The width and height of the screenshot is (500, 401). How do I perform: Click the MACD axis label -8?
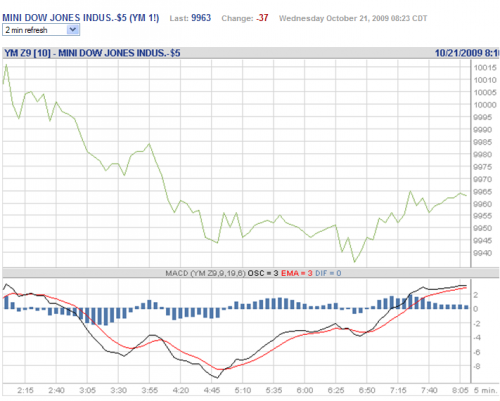tap(477, 366)
